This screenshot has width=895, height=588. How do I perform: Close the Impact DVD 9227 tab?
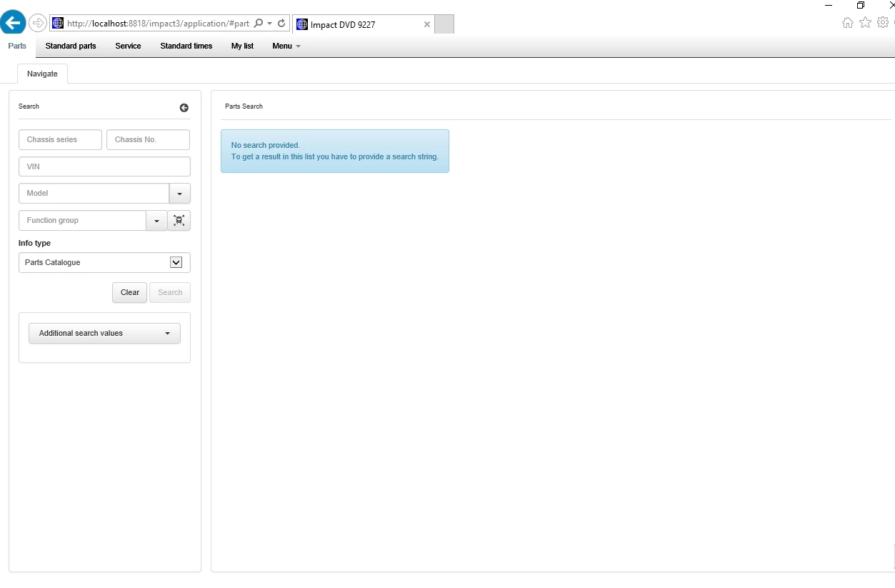(x=427, y=24)
